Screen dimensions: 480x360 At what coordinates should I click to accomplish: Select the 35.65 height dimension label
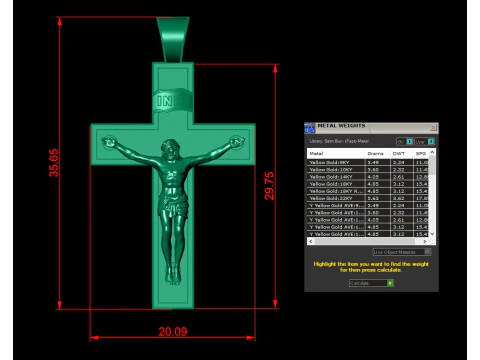pos(54,163)
